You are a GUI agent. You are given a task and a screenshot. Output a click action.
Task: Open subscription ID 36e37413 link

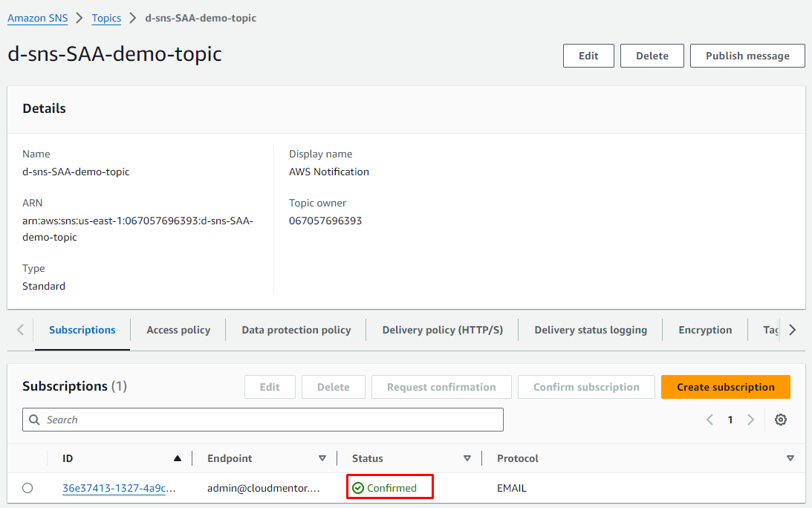click(119, 488)
